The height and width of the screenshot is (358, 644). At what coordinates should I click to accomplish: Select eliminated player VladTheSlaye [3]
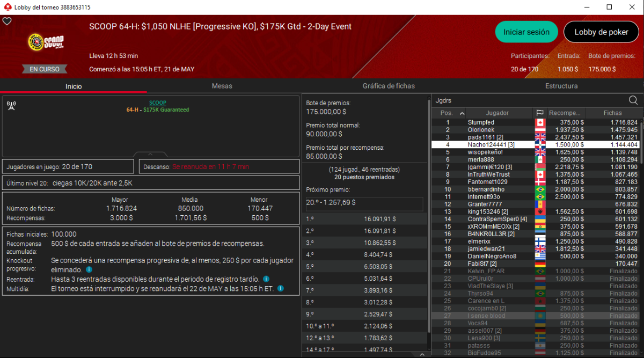(536, 286)
